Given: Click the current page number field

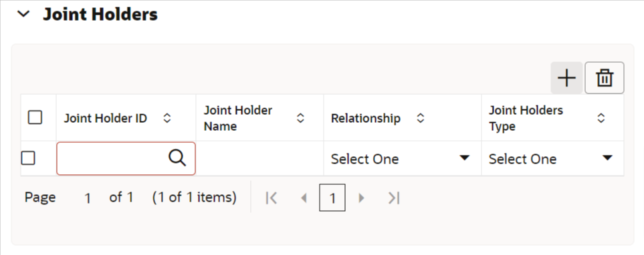Looking at the screenshot, I should (88, 198).
